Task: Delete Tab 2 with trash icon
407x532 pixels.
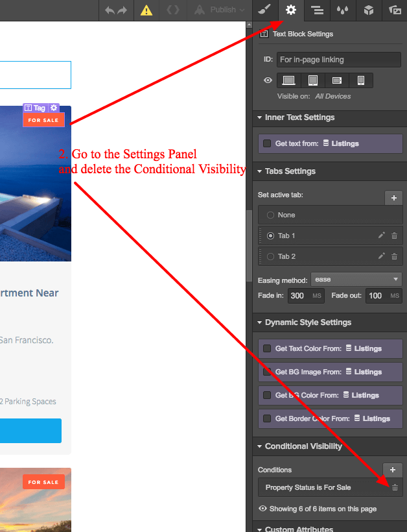Action: [395, 256]
